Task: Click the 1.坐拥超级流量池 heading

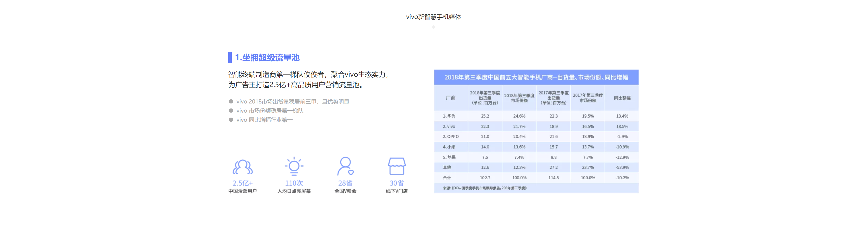Action: pyautogui.click(x=267, y=57)
